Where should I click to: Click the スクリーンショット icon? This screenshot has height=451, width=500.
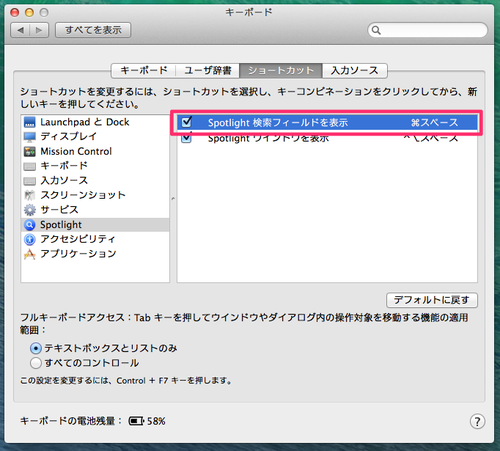pos(30,195)
